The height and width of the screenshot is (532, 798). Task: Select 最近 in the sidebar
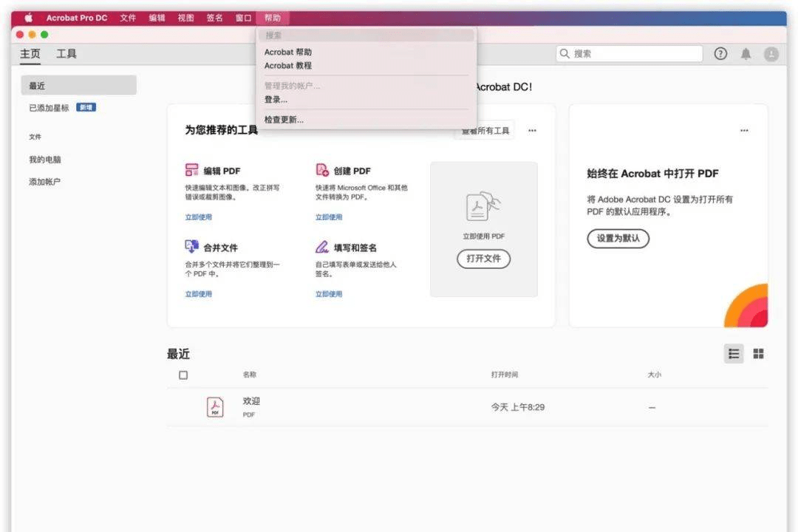tap(79, 86)
